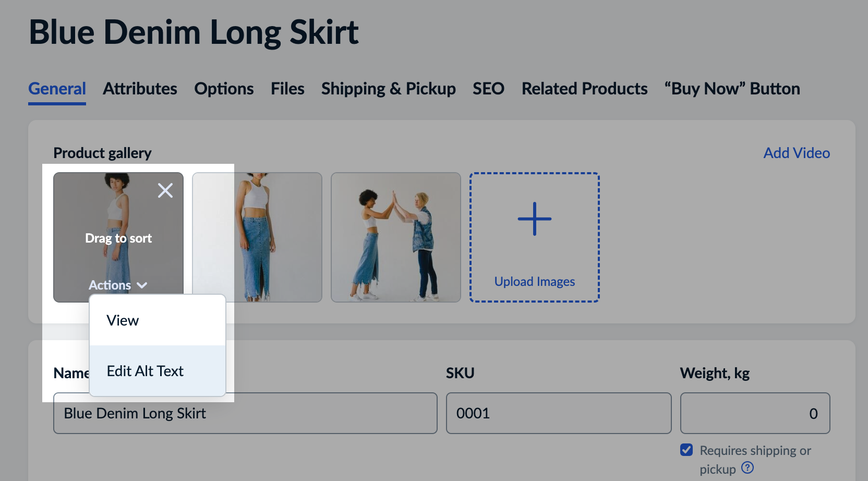Toggle Requires shipping or pickup checkbox
This screenshot has width=868, height=481.
tap(686, 450)
